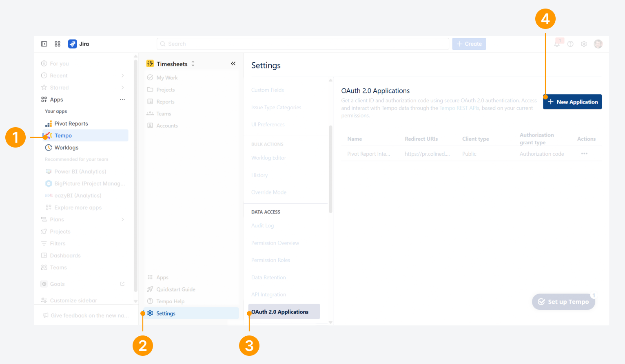The width and height of the screenshot is (625, 364).
Task: Click the Jira search field
Action: click(303, 44)
